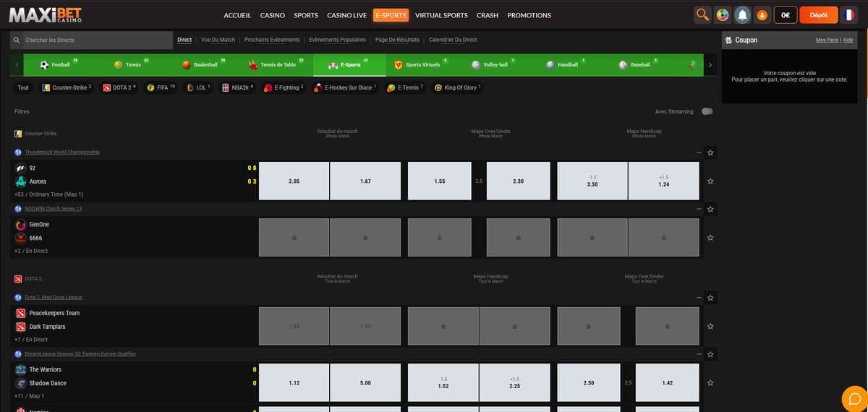Viewport: 868px width, 412px height.
Task: Select the Sports Virtuels tab
Action: (x=422, y=64)
